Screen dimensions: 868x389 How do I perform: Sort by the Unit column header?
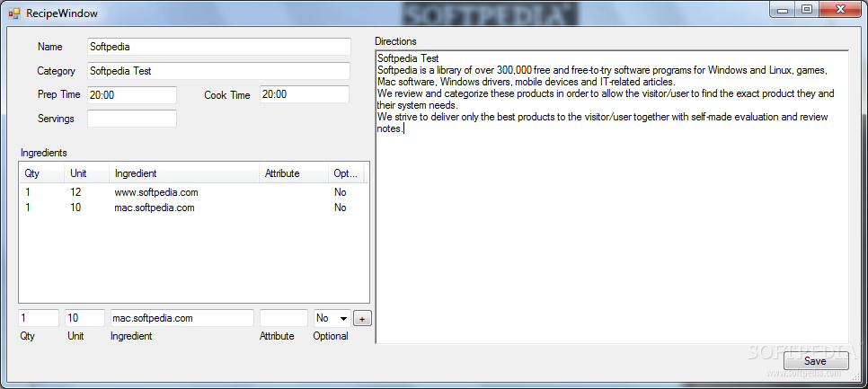pyautogui.click(x=87, y=173)
